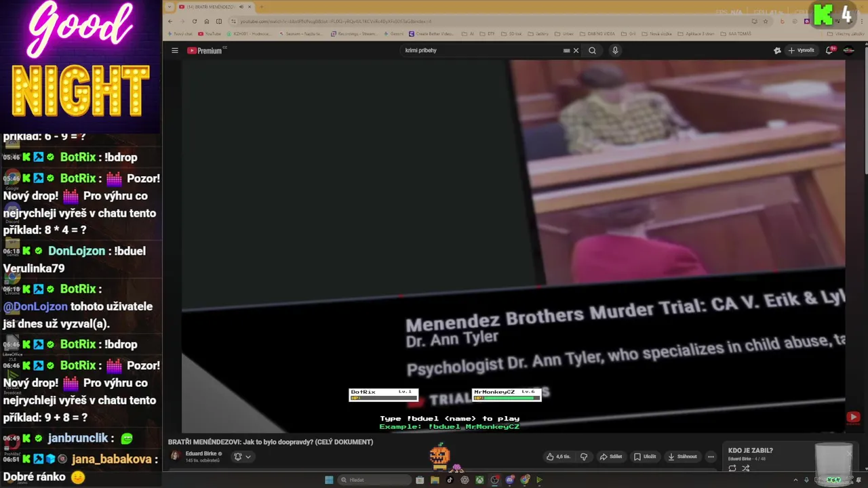The height and width of the screenshot is (488, 868).
Task: Open the YouTube notifications bell
Action: [x=829, y=50]
